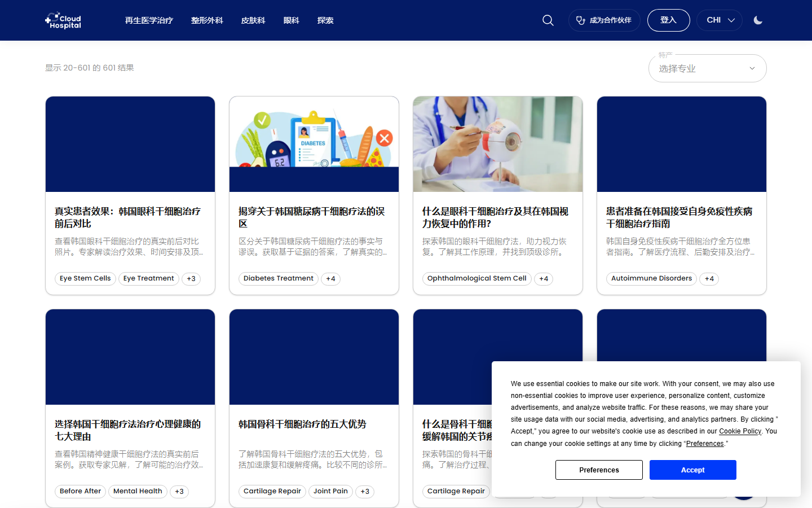Image resolution: width=812 pixels, height=508 pixels.
Task: Open the 整形外科 menu
Action: [207, 20]
